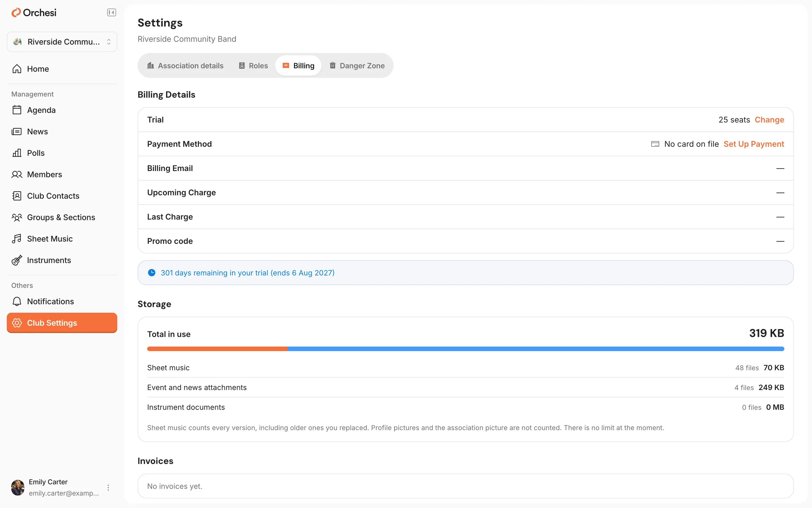Click the Upcoming Charge row
The height and width of the screenshot is (508, 812).
466,192
